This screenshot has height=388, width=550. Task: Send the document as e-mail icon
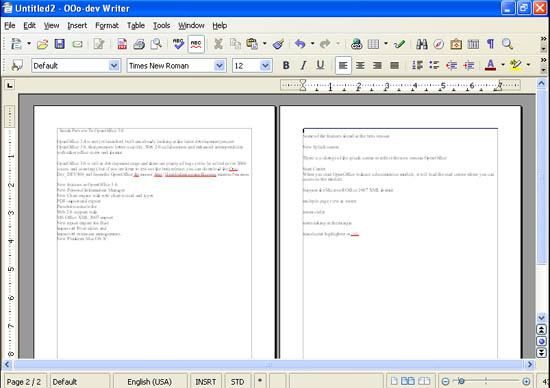click(x=77, y=44)
